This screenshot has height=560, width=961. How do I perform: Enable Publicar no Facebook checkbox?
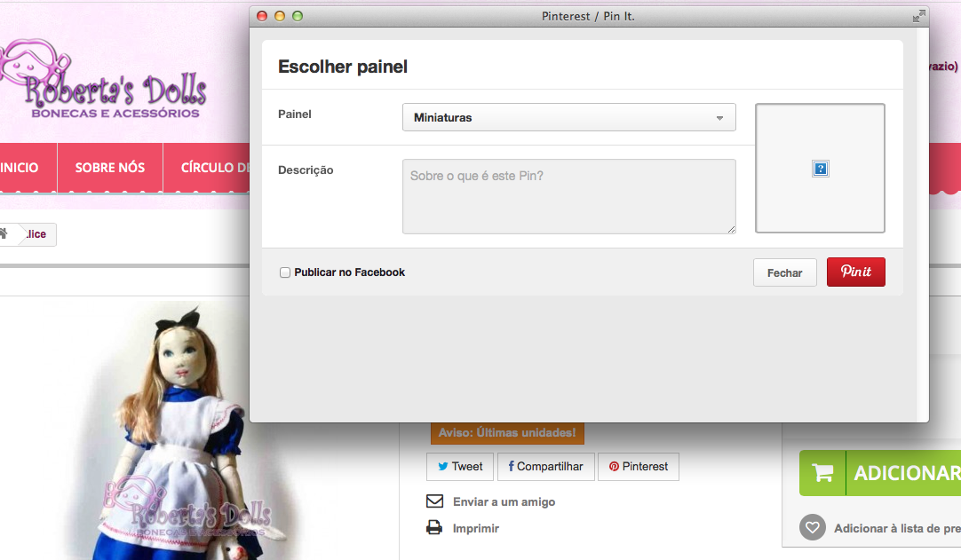[x=285, y=272]
